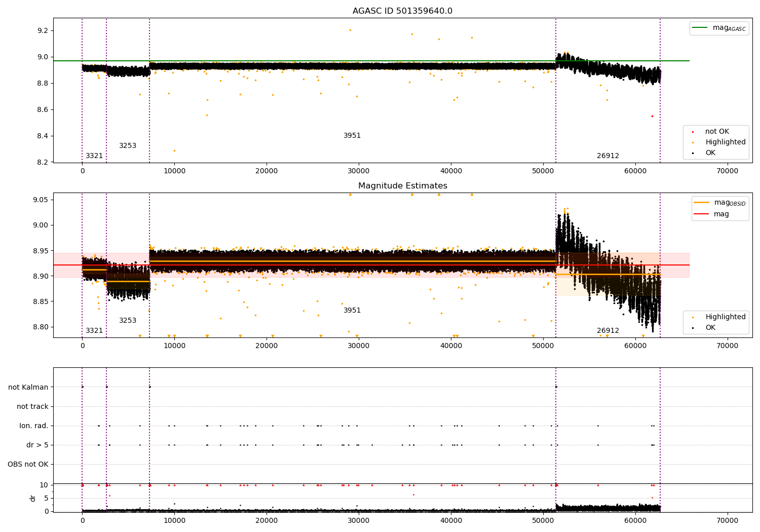Click 'OK' label in the top plot legend
The image size is (760, 532).
click(x=710, y=153)
